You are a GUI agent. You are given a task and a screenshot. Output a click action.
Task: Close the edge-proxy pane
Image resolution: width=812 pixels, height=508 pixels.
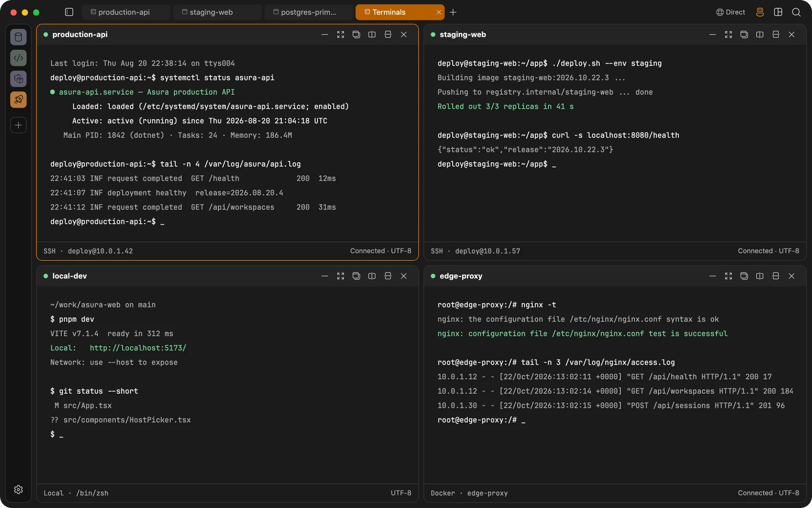792,276
